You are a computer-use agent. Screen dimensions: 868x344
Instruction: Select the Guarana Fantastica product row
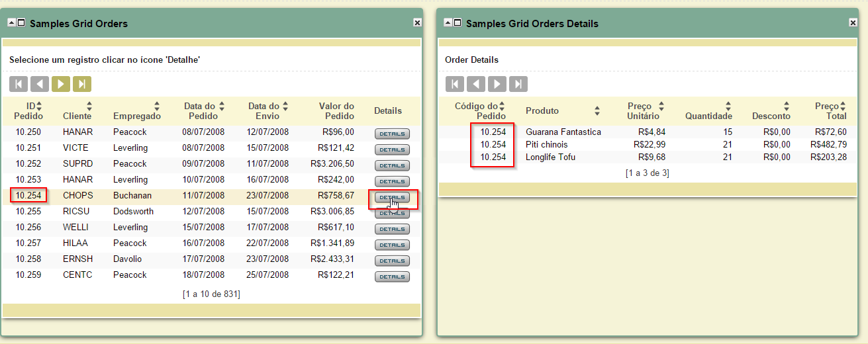coord(563,132)
